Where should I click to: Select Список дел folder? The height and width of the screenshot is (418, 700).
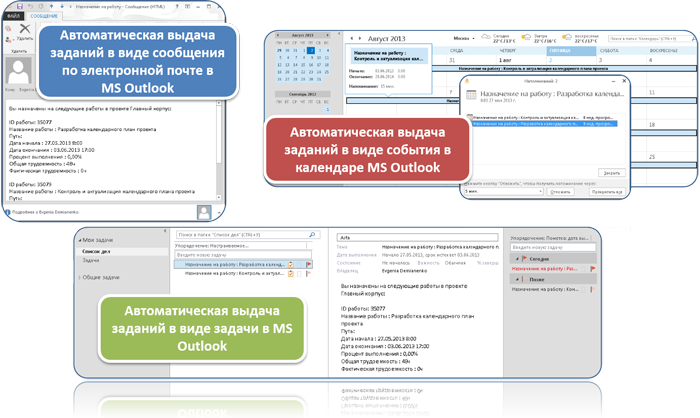121,251
